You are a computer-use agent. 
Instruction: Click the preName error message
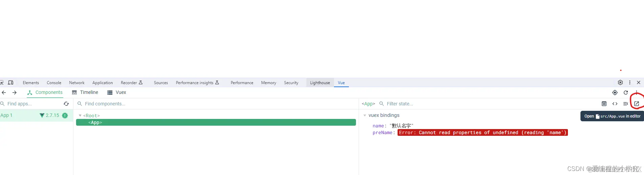pos(482,132)
